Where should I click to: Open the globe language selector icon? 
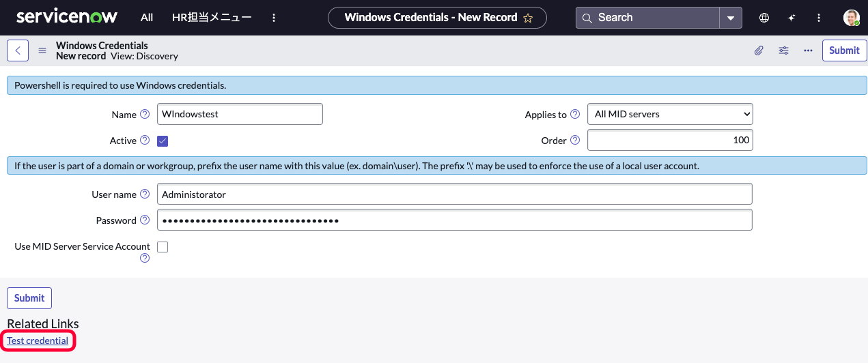(x=764, y=18)
